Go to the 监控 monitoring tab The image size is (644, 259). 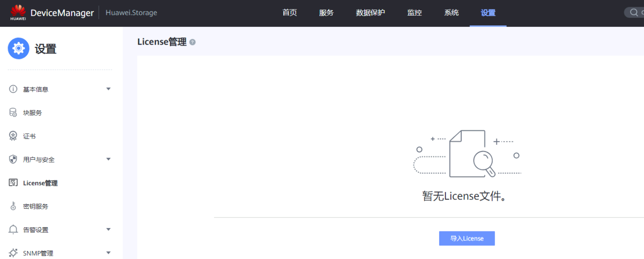(414, 13)
